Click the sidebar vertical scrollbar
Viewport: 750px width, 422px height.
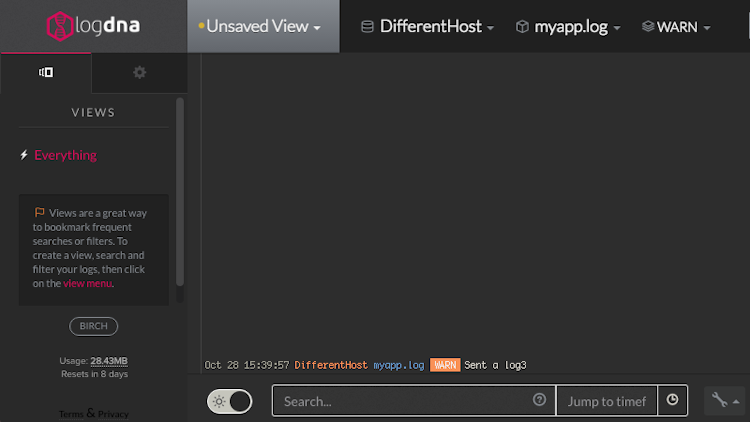[180, 190]
